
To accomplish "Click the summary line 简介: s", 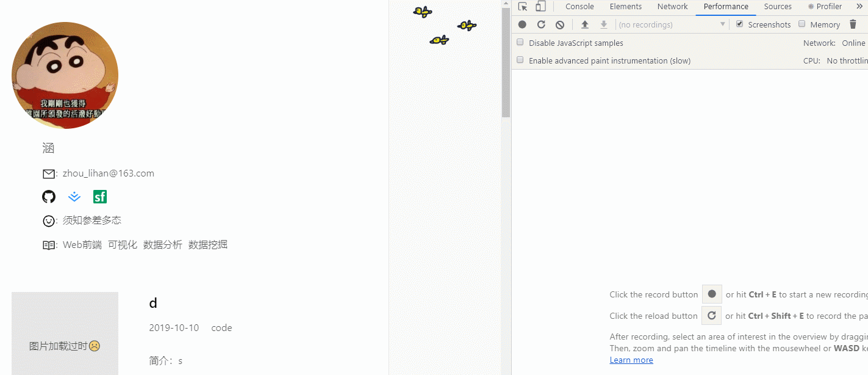I will pyautogui.click(x=166, y=361).
